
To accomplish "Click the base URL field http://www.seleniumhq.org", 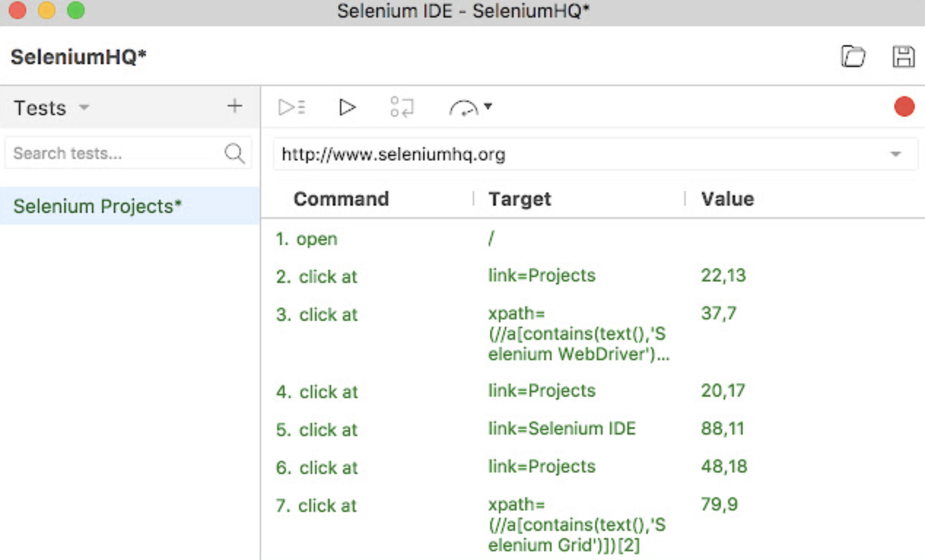I will click(x=596, y=155).
